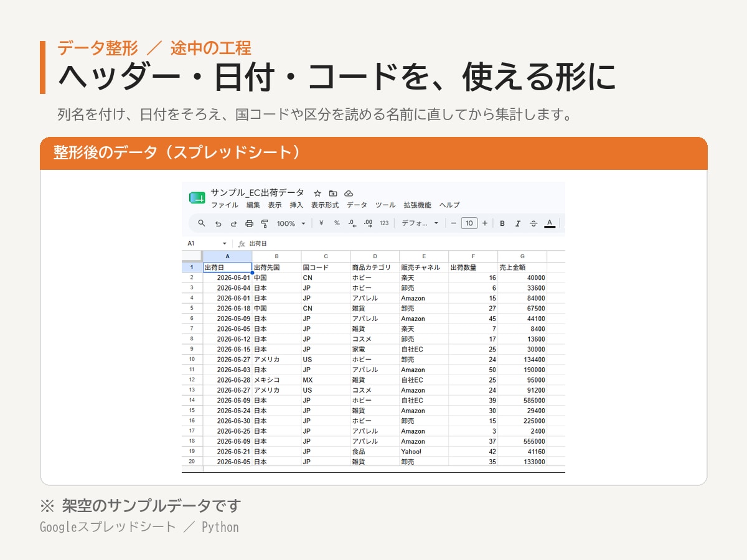Screen dimensions: 747x560
Task: Select row 10 header
Action: (x=192, y=360)
